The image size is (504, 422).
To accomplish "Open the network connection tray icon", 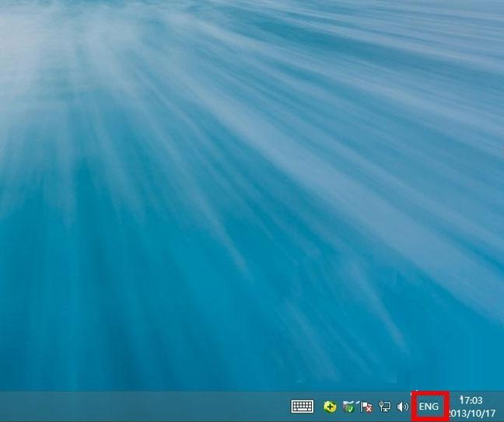I will point(384,407).
